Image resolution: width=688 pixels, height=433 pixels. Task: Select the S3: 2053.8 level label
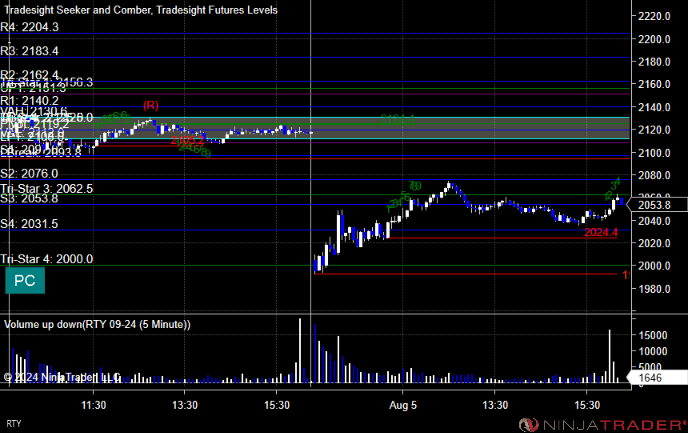(29, 199)
